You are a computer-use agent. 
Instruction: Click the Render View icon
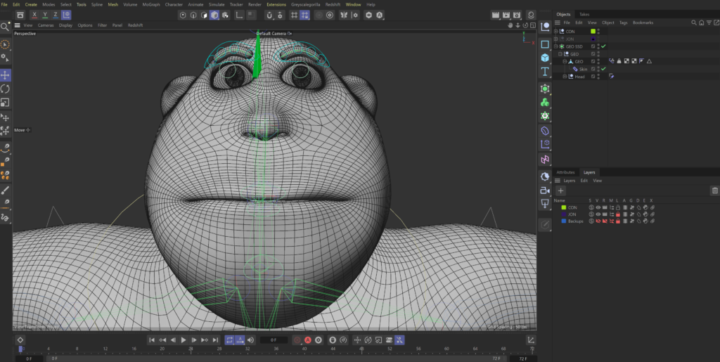coord(495,15)
